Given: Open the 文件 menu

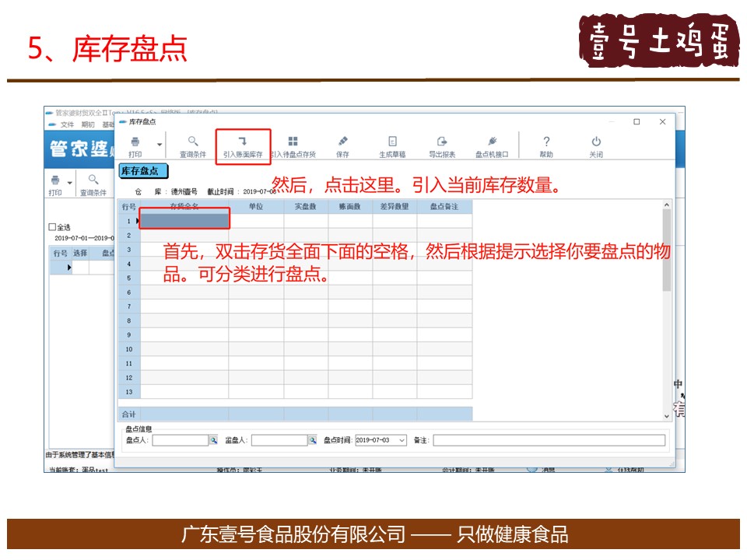Looking at the screenshot, I should tap(67, 124).
